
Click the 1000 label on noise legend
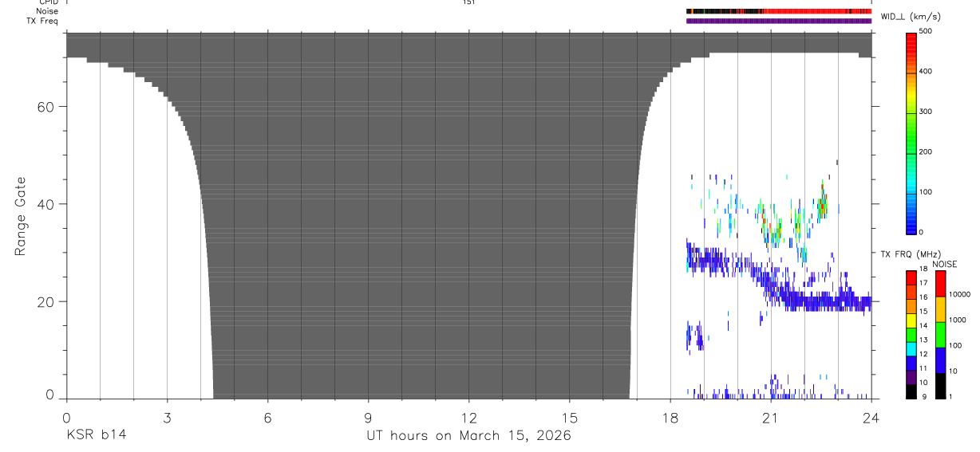tap(957, 320)
